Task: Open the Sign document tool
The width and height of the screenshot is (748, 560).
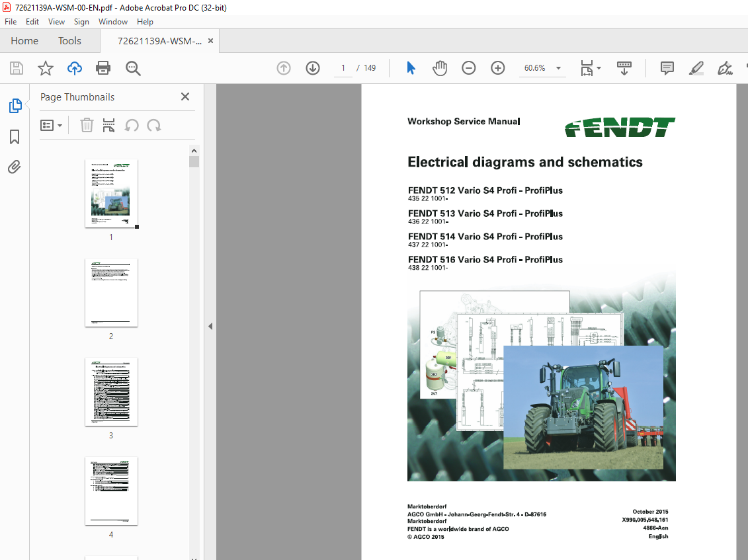Action: tap(725, 68)
